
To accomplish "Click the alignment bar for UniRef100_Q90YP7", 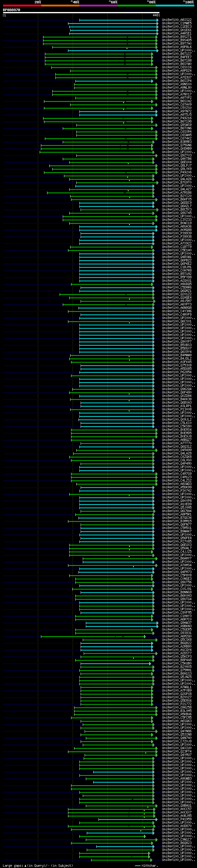I will [x=117, y=342].
